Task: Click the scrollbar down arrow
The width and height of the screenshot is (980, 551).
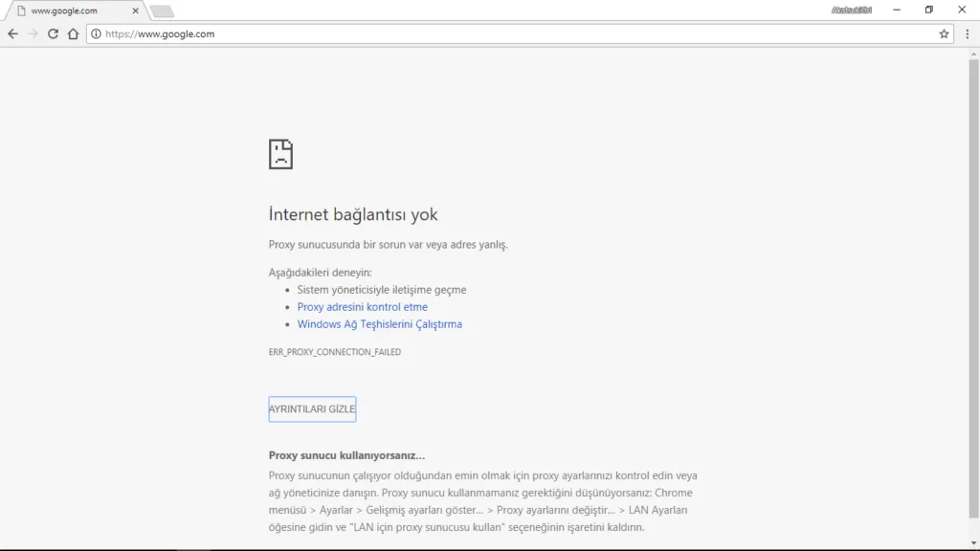Action: (973, 543)
